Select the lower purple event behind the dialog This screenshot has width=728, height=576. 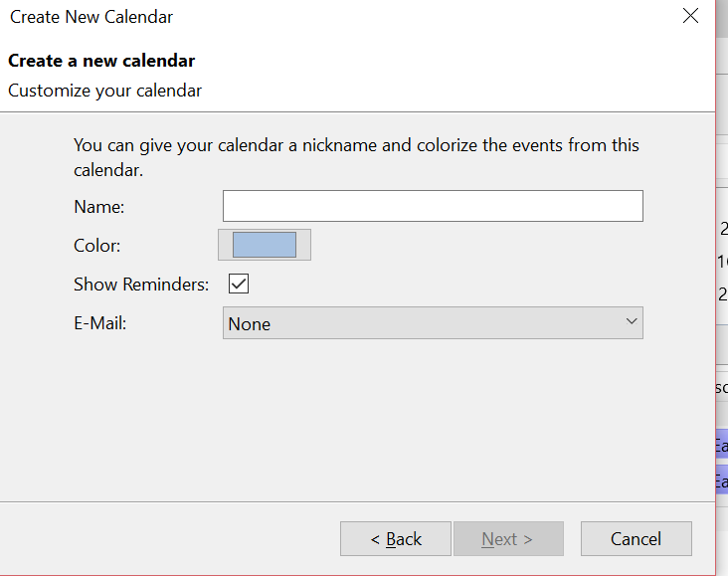[x=721, y=481]
